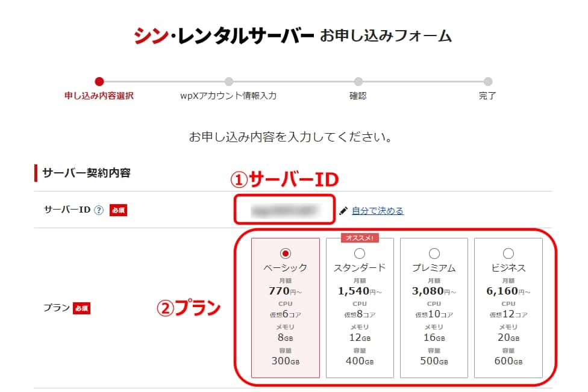Click the 申し込み内容選択 step label

point(99,96)
